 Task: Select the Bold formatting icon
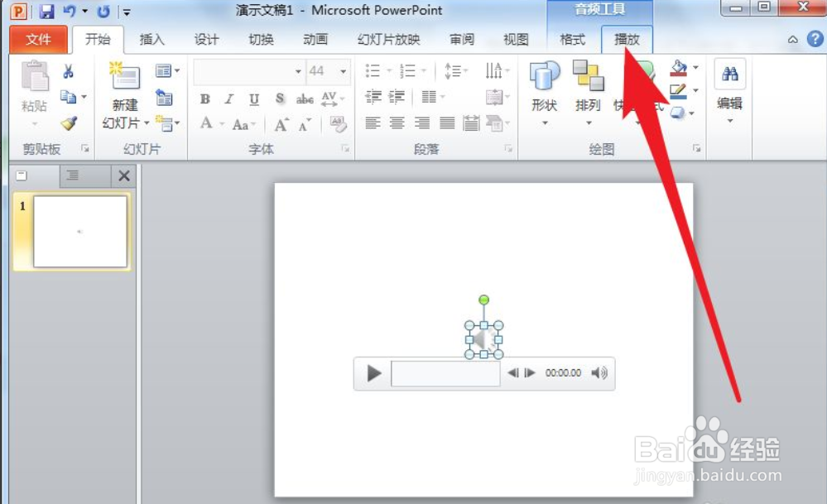coord(204,98)
